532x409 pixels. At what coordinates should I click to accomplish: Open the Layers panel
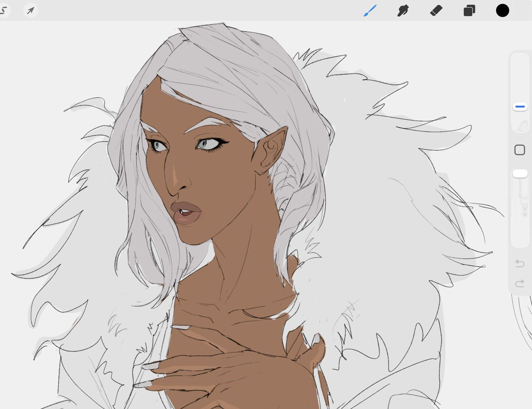(x=469, y=11)
